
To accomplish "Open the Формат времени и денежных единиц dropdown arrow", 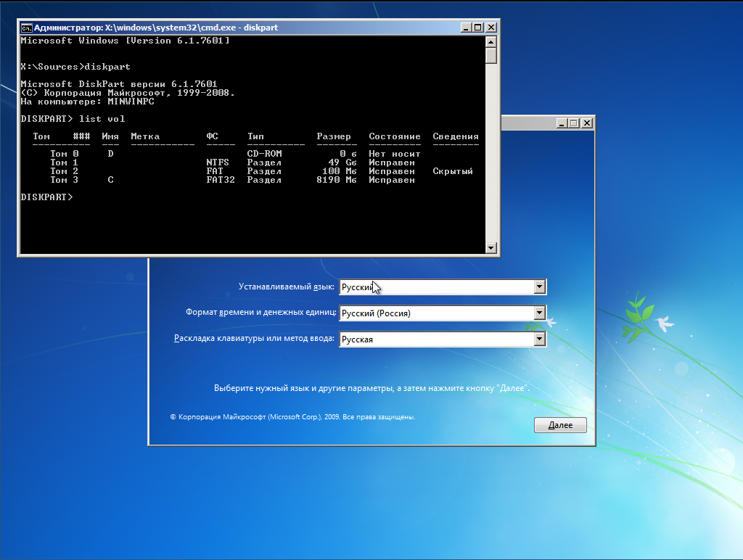I will pyautogui.click(x=539, y=313).
